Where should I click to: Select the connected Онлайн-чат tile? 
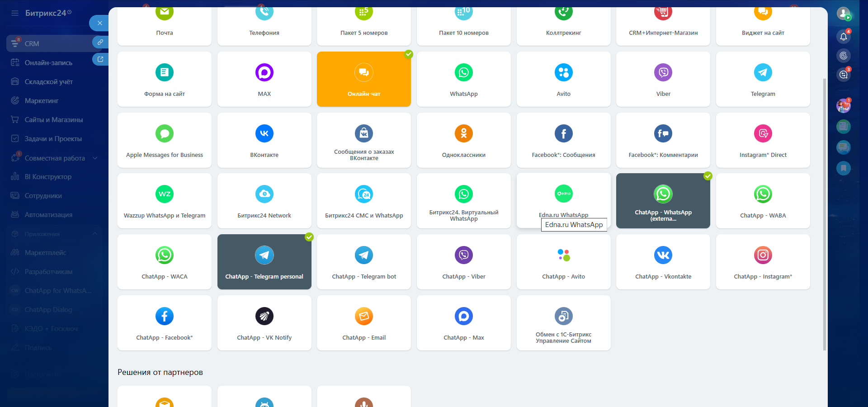363,79
